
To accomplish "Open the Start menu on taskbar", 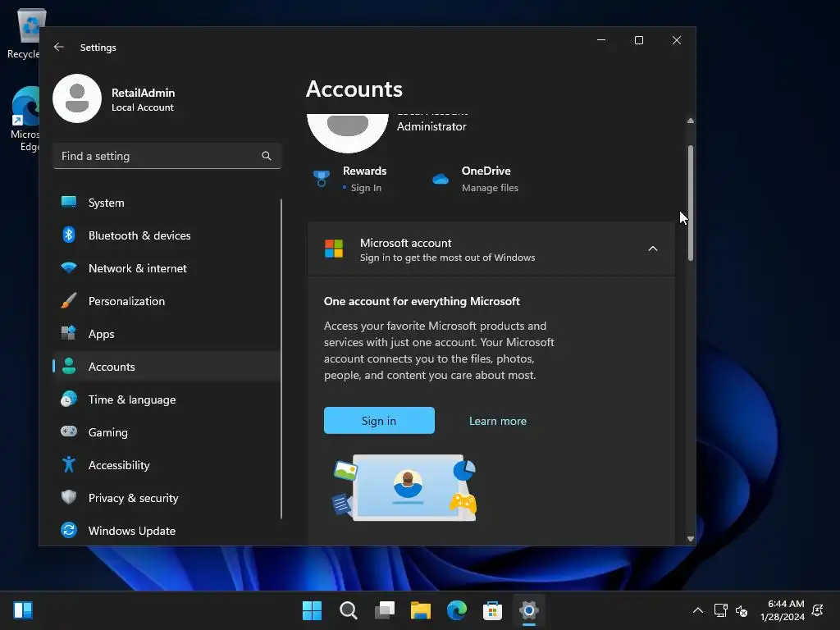I will coord(312,610).
